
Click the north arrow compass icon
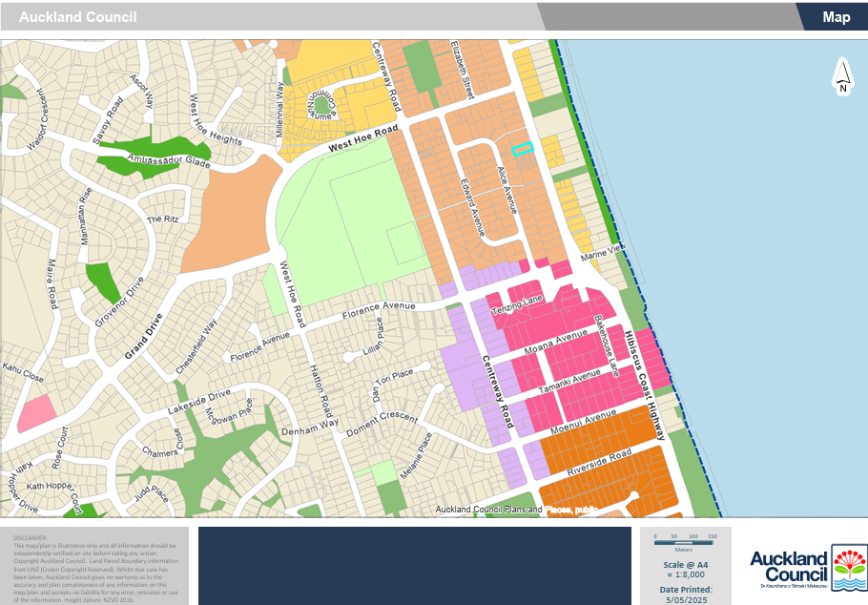[x=842, y=76]
